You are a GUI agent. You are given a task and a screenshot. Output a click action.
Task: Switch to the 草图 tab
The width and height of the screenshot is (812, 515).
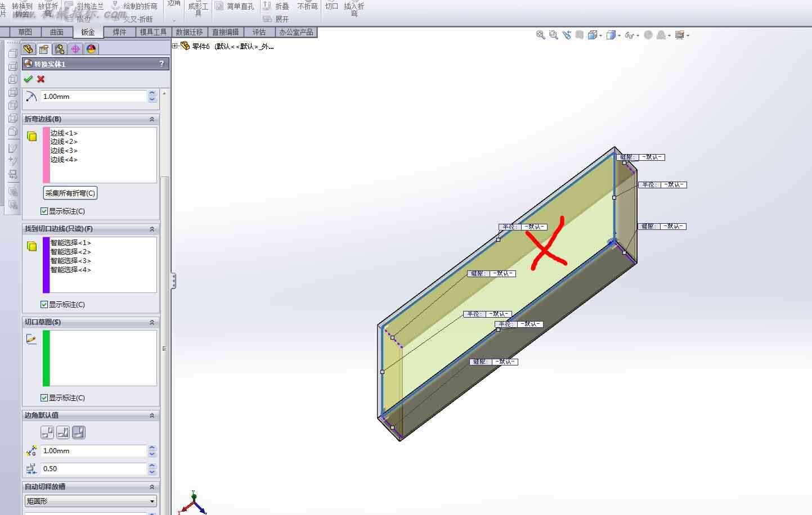pyautogui.click(x=25, y=32)
